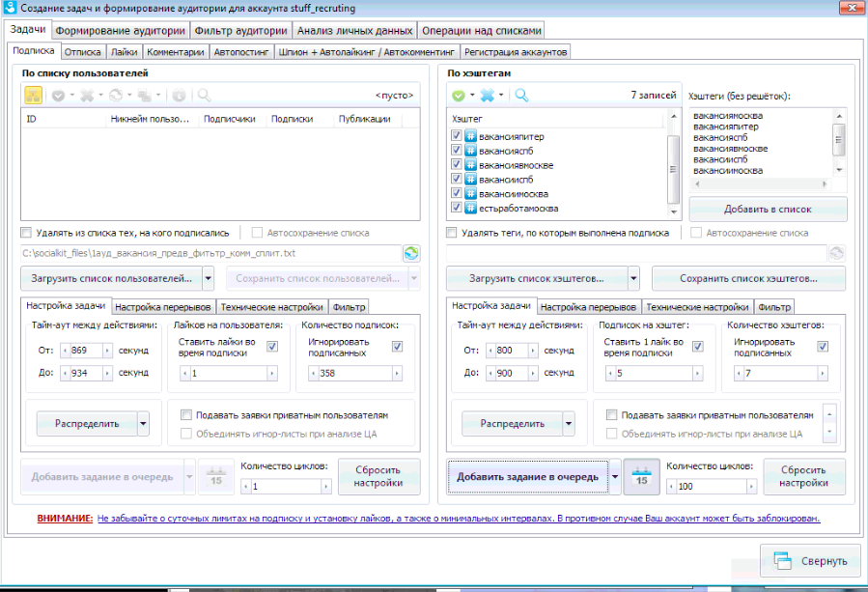Click the green refresh icon beside file path

[x=410, y=253]
